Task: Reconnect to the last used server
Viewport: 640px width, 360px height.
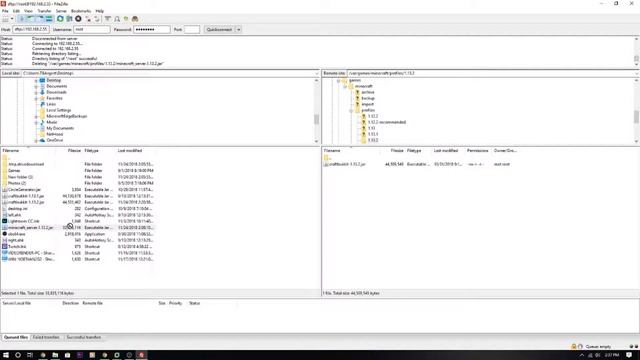Action: [97, 19]
